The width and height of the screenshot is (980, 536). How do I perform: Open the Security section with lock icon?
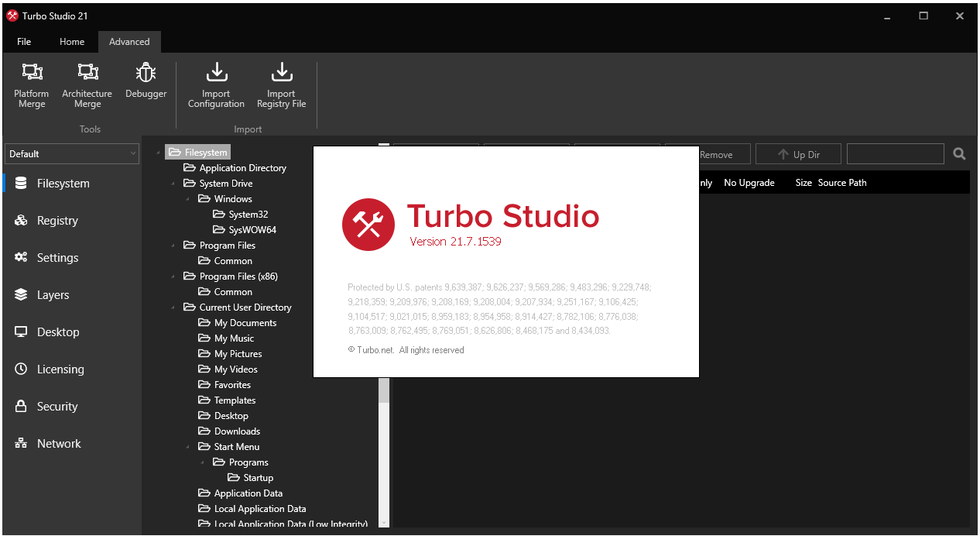[x=57, y=407]
